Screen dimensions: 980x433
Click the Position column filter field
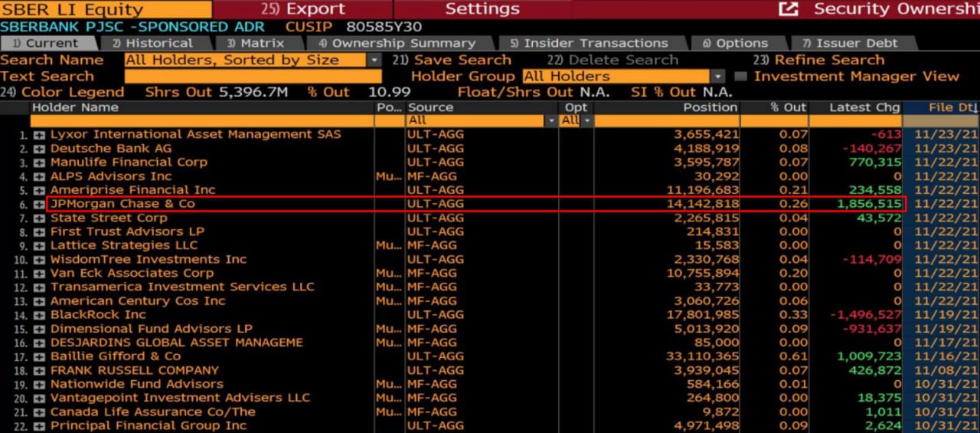coord(667,121)
